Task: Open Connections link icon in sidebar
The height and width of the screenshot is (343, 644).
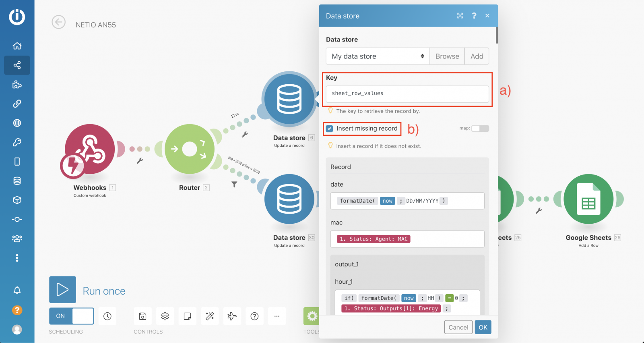Action: click(17, 104)
